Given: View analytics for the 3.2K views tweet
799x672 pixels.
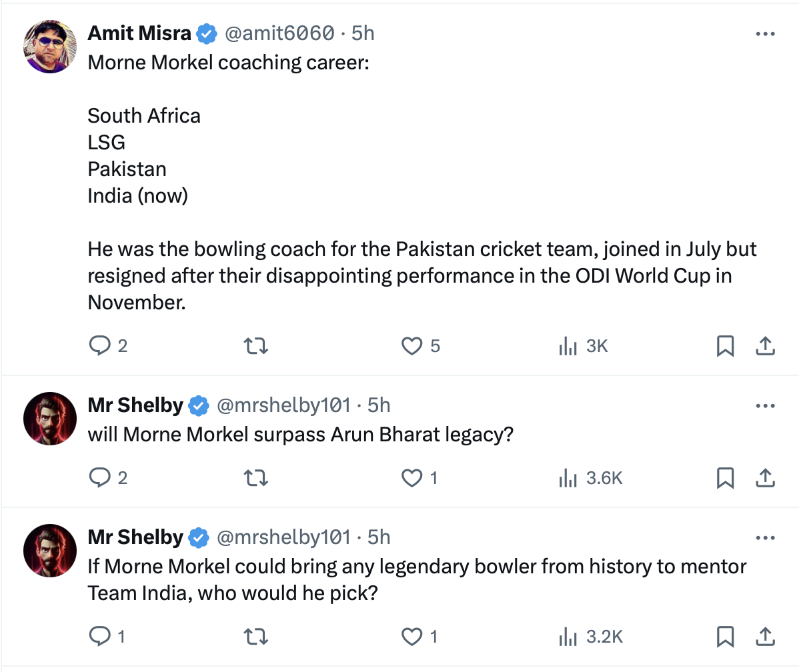Looking at the screenshot, I should point(568,637).
